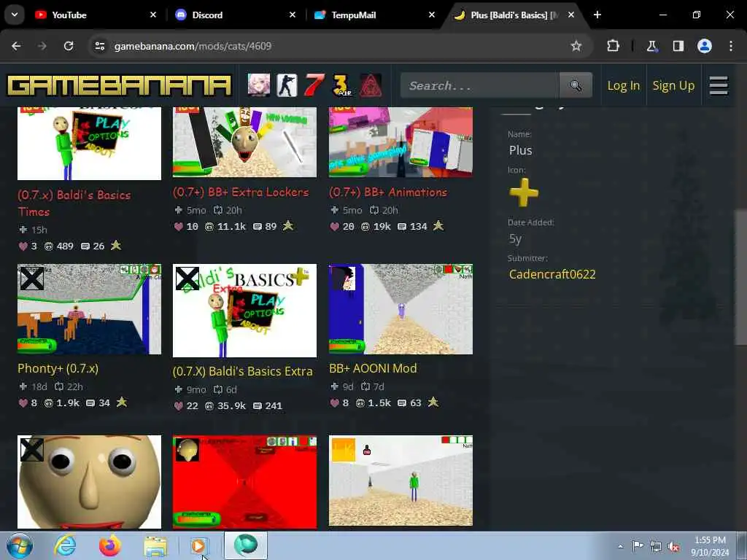
Task: Open the red hallway mod thumbnail
Action: 244,481
